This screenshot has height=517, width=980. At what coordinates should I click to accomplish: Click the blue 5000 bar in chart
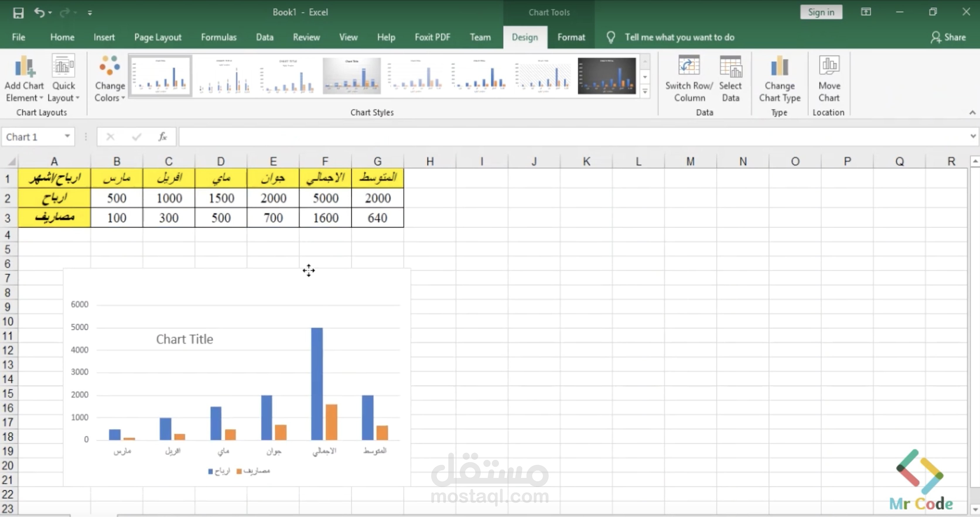tap(317, 384)
